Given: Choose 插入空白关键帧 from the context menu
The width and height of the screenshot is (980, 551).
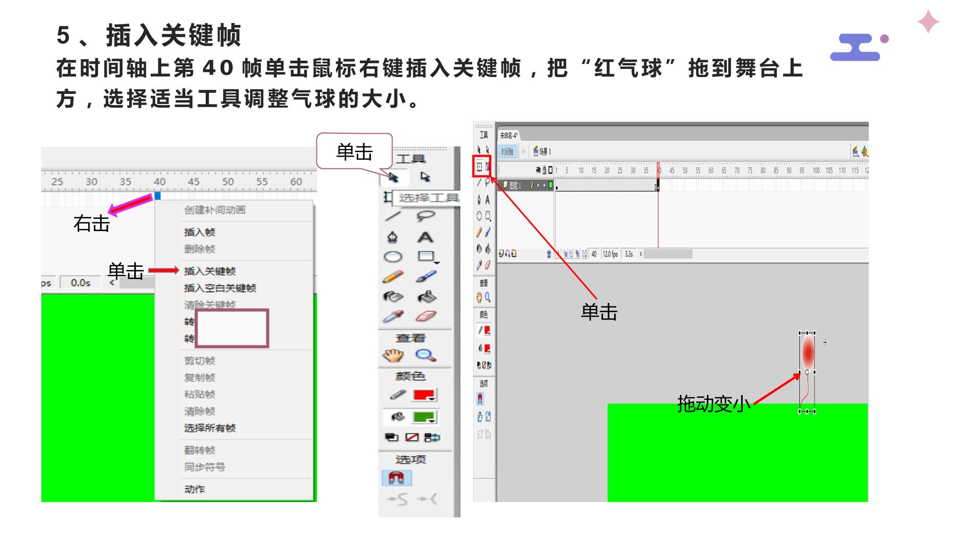Looking at the screenshot, I should [220, 288].
